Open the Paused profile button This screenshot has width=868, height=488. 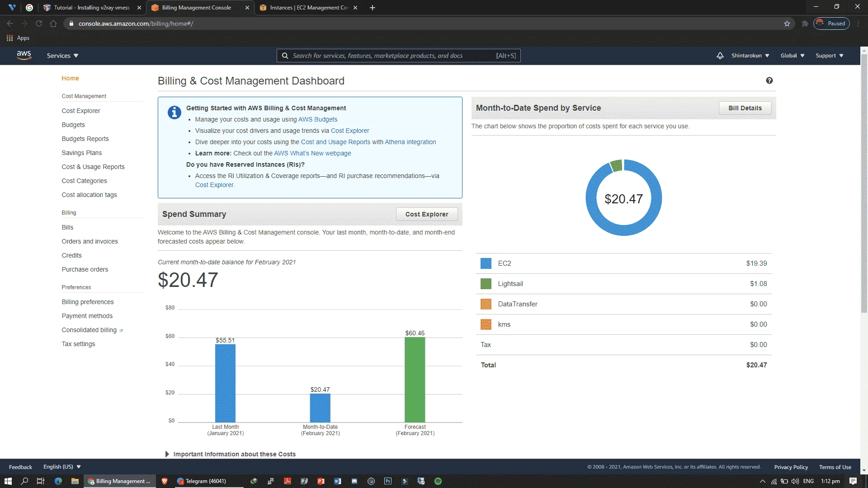831,23
